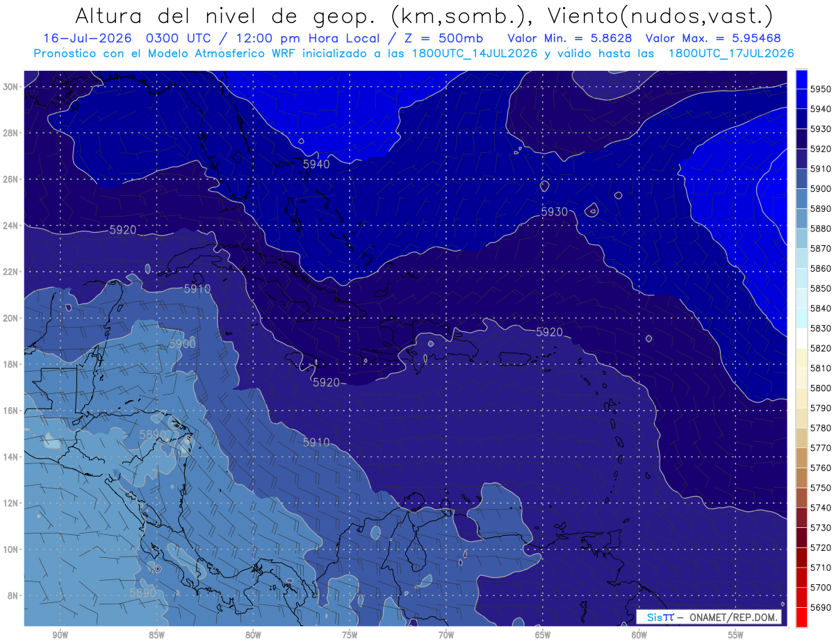Screen dimensions: 834x644
Task: Click the '5900' contour label on the map
Action: point(182,344)
